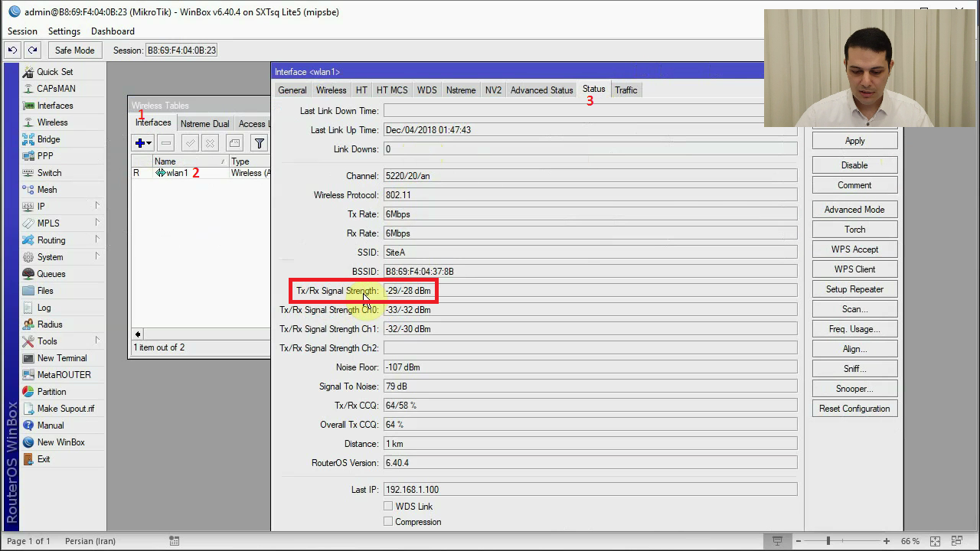
Task: Open the Queues sidebar entry
Action: point(51,274)
